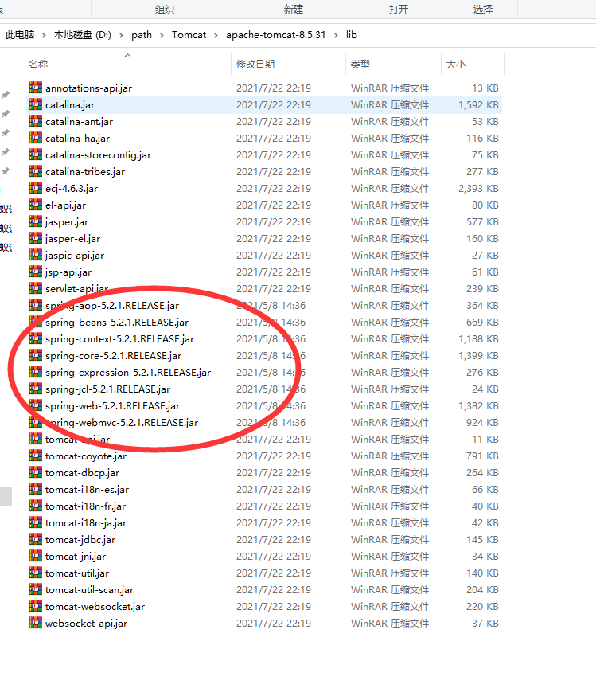
Task: Click the ecj-4.6.3.jar file icon
Action: [x=36, y=188]
